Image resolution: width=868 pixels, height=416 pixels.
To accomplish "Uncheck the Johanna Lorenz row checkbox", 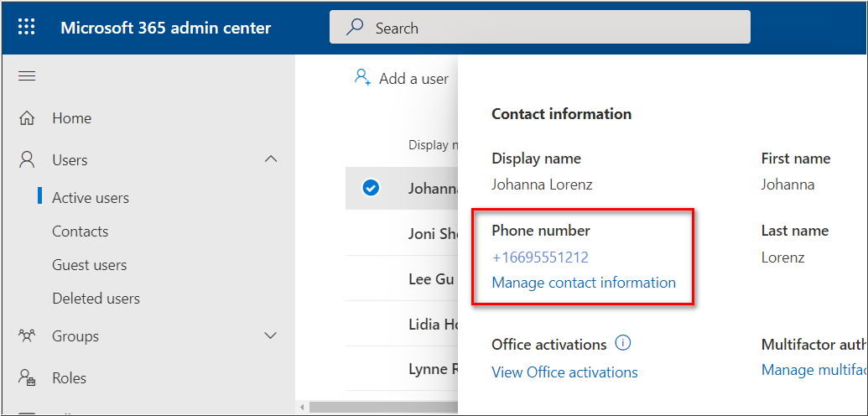I will 371,188.
